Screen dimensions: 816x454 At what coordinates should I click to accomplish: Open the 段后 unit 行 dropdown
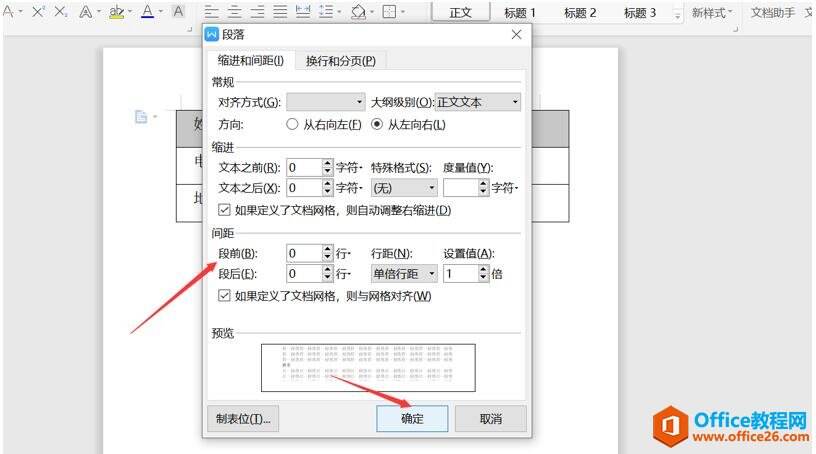pyautogui.click(x=343, y=273)
